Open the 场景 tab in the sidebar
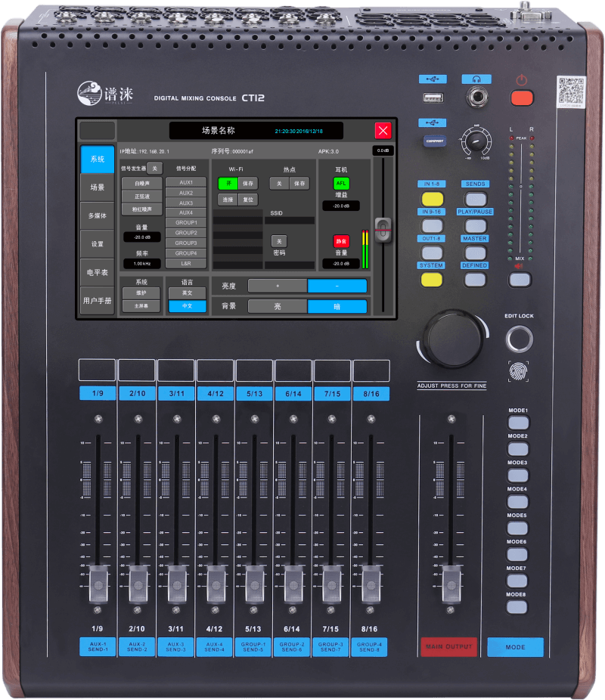Image resolution: width=605 pixels, height=700 pixels. [98, 187]
